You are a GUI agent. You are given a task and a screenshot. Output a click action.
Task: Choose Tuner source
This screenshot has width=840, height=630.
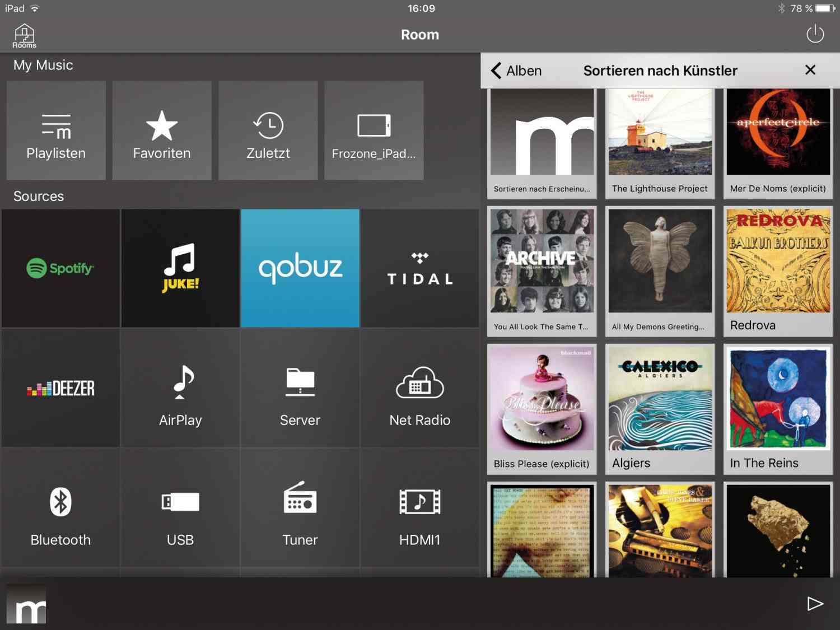coord(300,507)
